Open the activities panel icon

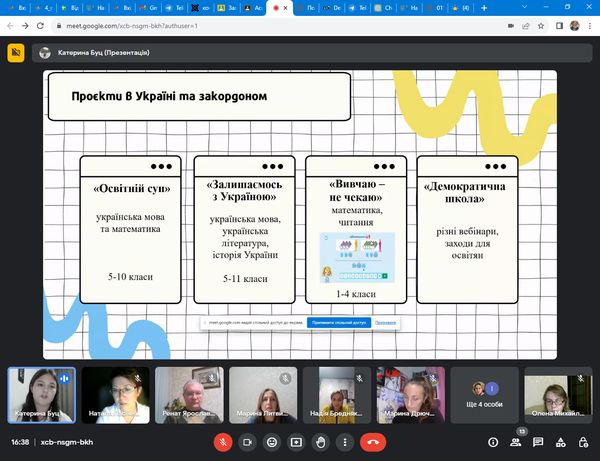tap(561, 441)
